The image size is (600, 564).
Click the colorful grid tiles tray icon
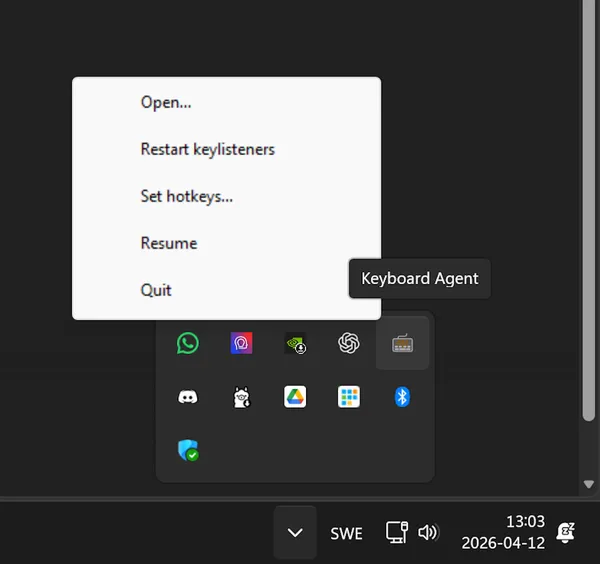[349, 397]
